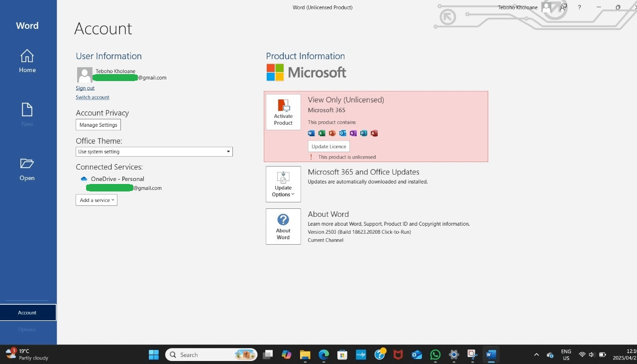Screen dimensions: 637x364
Task: Open Help with the question mark icon
Action: tap(579, 7)
